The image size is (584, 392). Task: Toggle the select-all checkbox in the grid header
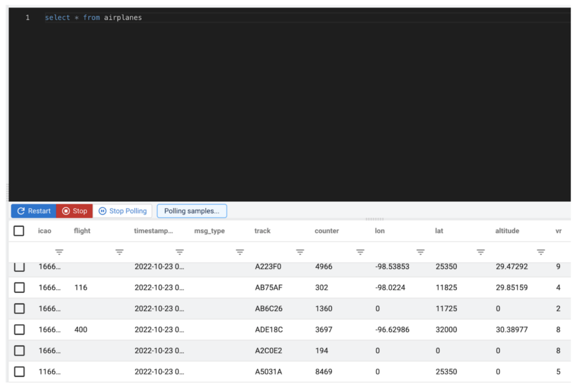(x=19, y=231)
